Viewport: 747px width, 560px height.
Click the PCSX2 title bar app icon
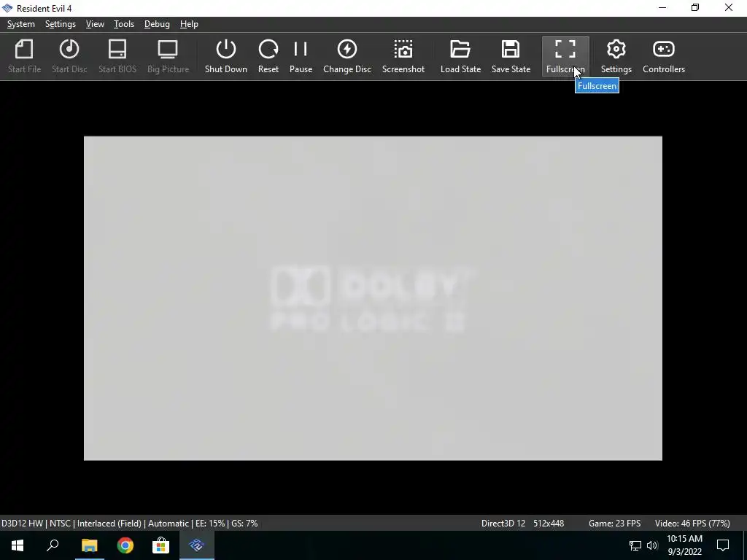[x=7, y=8]
